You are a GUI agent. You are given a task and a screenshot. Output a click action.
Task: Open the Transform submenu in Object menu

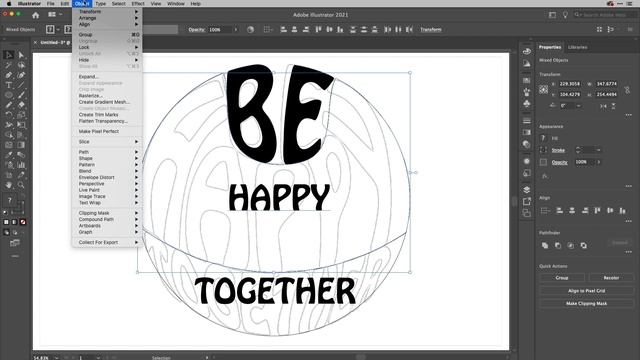click(x=107, y=11)
